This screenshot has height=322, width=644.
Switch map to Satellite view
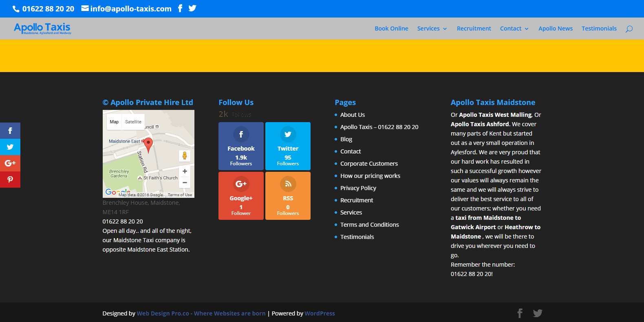133,122
